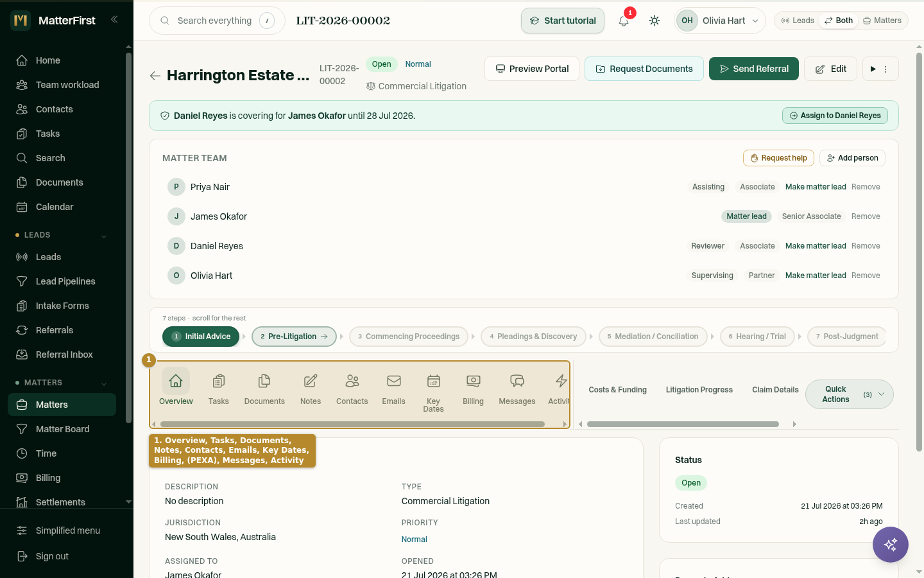Open the floating AI sparkle assistant
The height and width of the screenshot is (578, 924).
891,545
